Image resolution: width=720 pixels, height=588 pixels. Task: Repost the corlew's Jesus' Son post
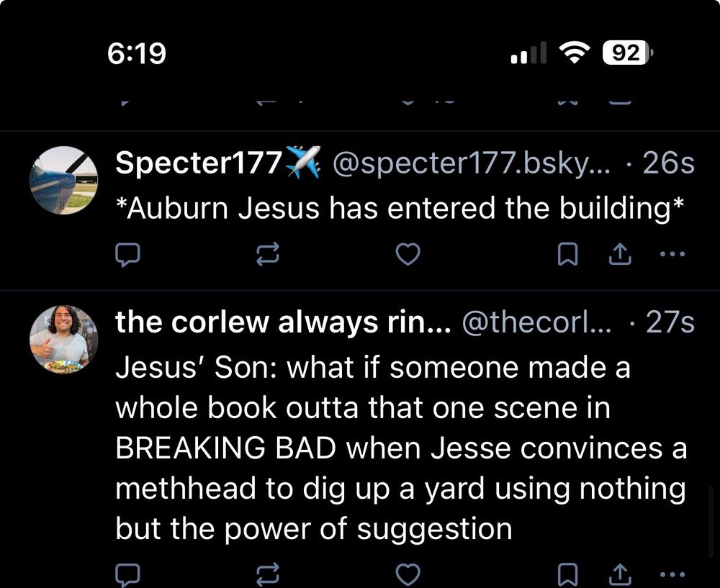[x=267, y=574]
